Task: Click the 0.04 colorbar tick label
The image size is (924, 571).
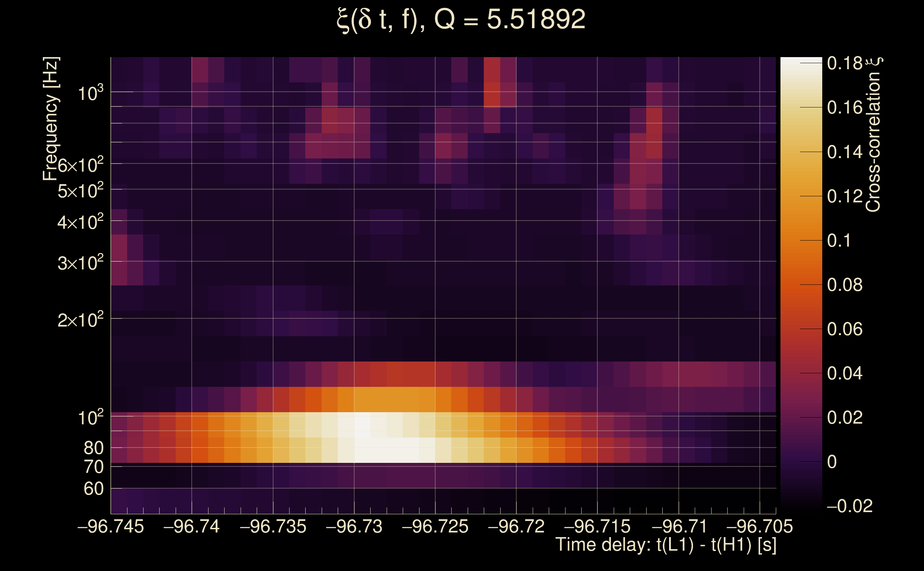Action: pyautogui.click(x=845, y=374)
